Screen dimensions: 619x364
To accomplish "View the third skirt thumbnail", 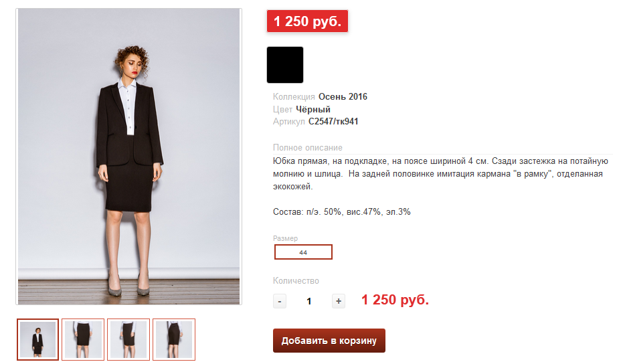I will (x=128, y=339).
